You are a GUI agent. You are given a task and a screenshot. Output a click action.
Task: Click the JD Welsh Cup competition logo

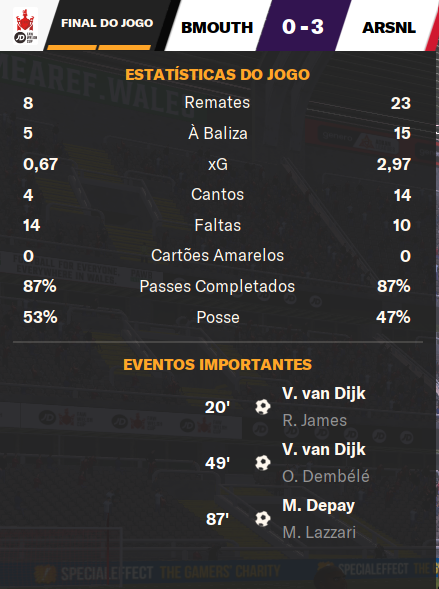click(x=26, y=26)
